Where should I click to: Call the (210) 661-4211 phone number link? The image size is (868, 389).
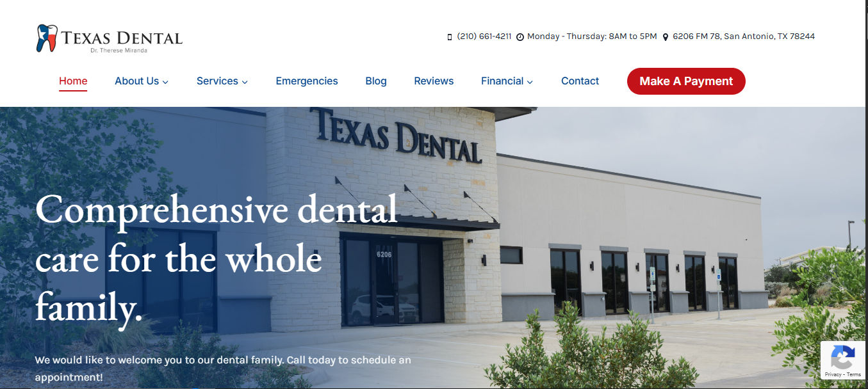point(484,36)
